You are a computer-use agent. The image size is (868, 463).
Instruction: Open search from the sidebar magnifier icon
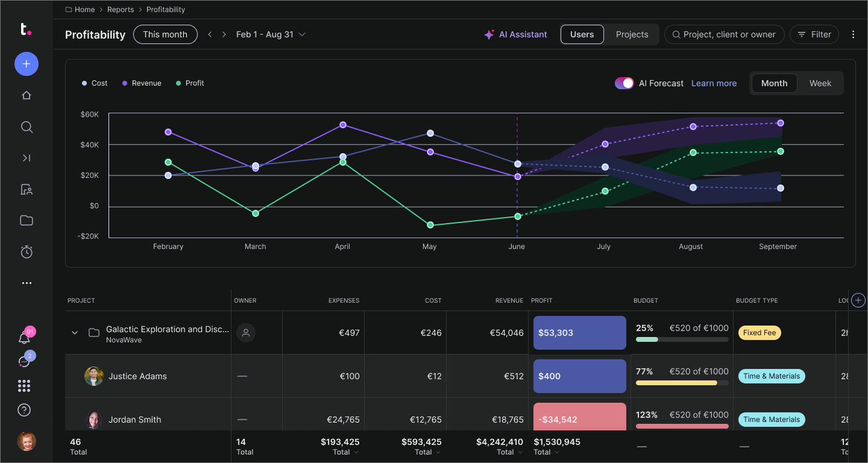(27, 127)
